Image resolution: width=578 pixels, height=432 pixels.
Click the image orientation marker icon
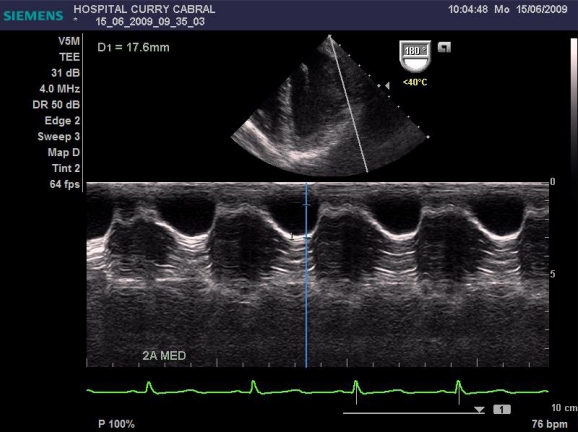pyautogui.click(x=444, y=48)
